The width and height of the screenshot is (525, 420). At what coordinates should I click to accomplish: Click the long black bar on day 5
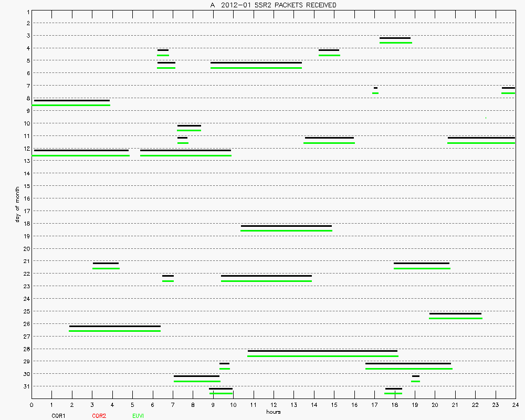pyautogui.click(x=256, y=62)
